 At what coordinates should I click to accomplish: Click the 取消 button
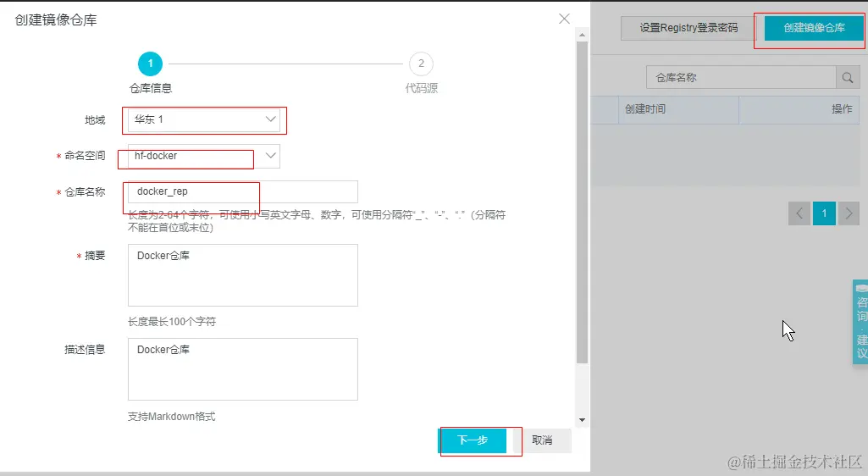pos(542,440)
